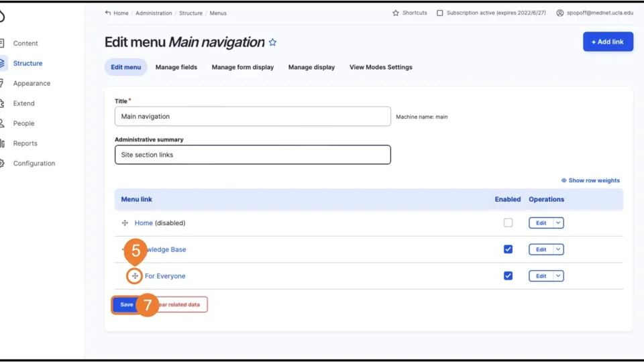This screenshot has width=644, height=362.
Task: Open the View Modes Settings tab
Action: point(381,67)
